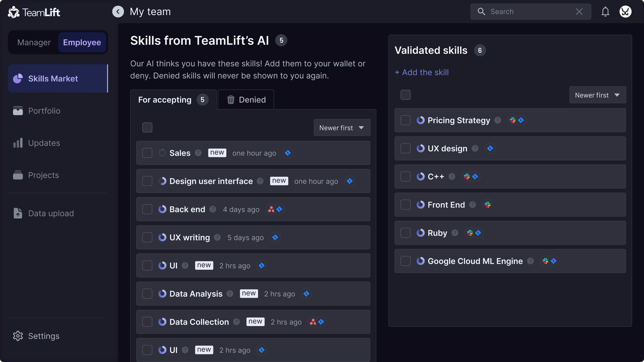The height and width of the screenshot is (362, 644).
Task: Open the user profile avatar
Action: coord(626,12)
